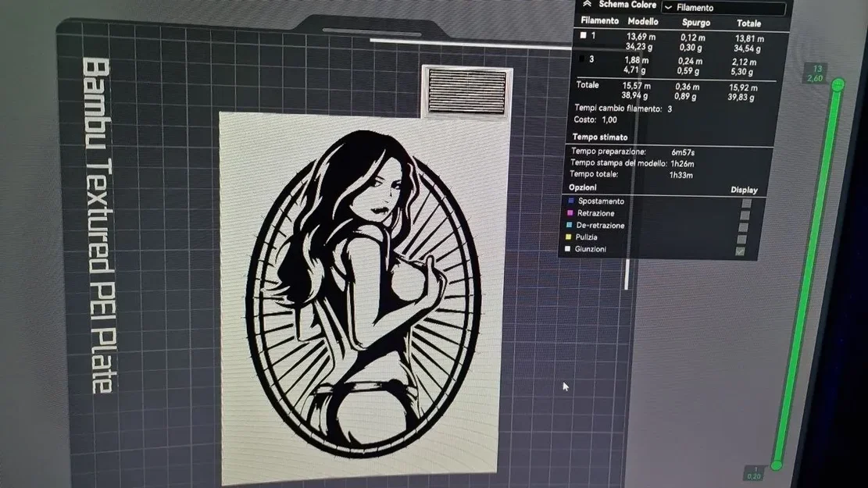Image resolution: width=868 pixels, height=488 pixels.
Task: Uncheck Giunzioni display checkbox
Action: click(740, 251)
